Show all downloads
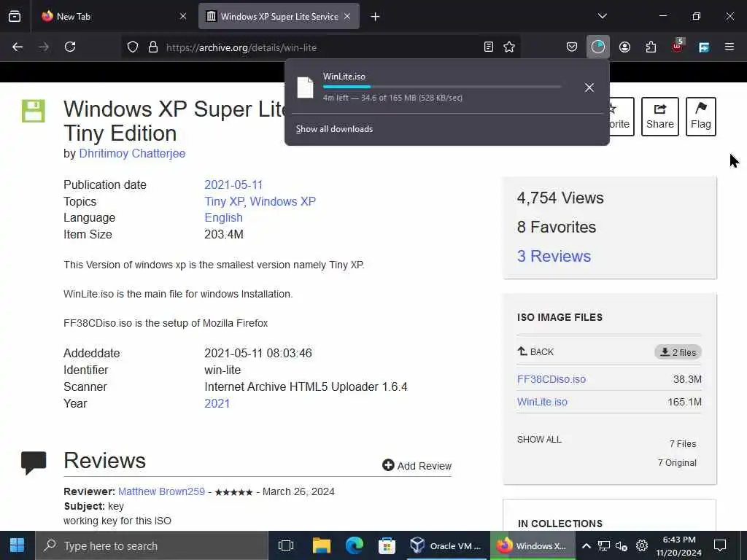Screen dimensions: 747x560 click(x=334, y=129)
